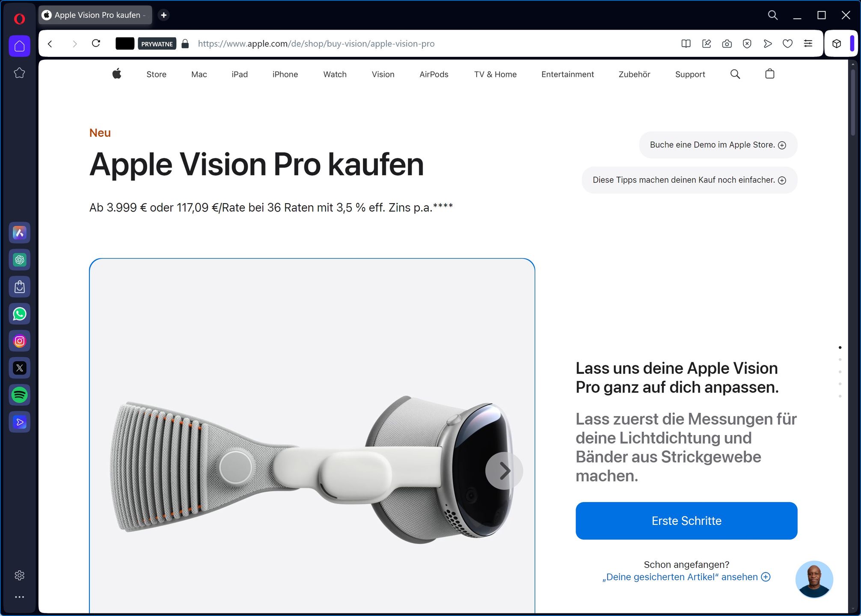
Task: Open a new tab with the plus button
Action: (163, 15)
